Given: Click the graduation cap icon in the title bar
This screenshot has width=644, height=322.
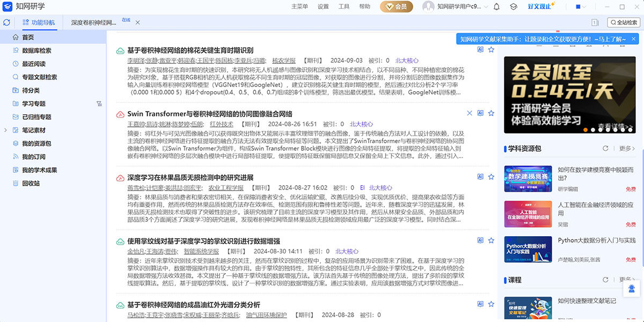Looking at the screenshot, I should point(513,7).
